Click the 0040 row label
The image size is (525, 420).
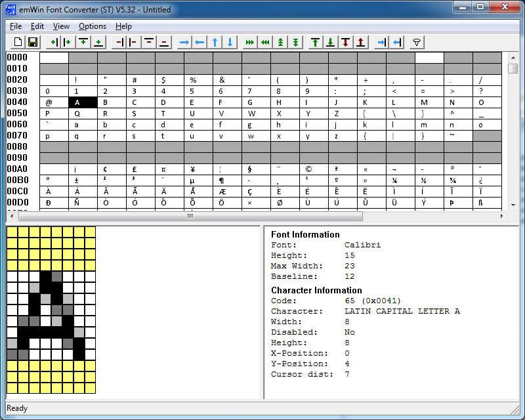[17, 102]
